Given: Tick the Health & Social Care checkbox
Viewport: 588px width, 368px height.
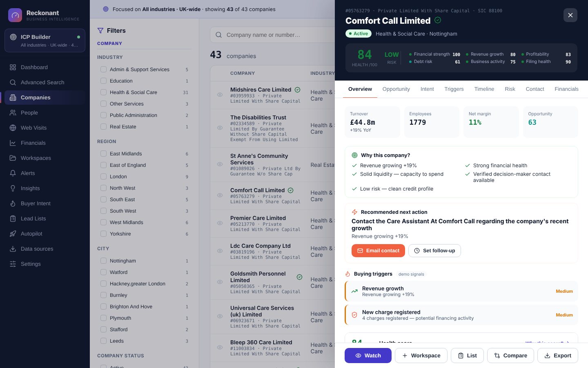Looking at the screenshot, I should 104,92.
